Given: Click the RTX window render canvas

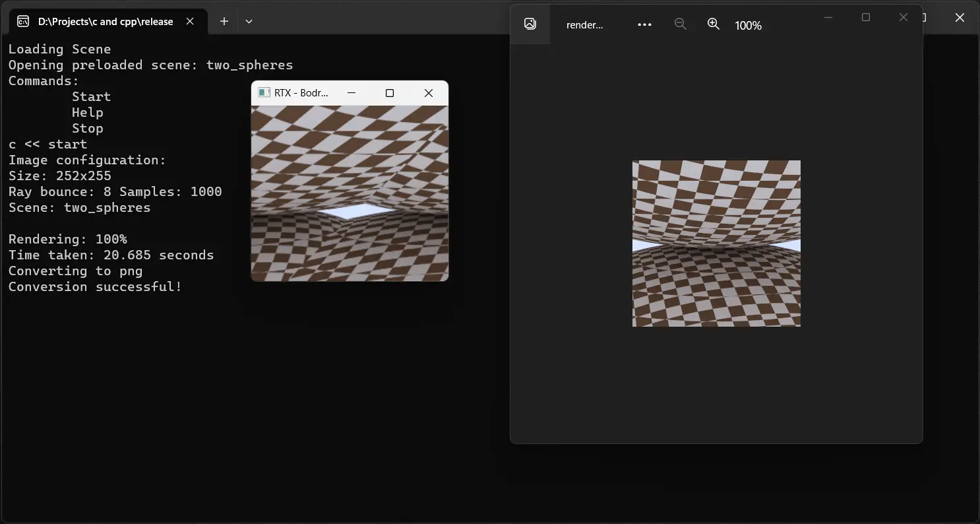Looking at the screenshot, I should click(x=350, y=193).
